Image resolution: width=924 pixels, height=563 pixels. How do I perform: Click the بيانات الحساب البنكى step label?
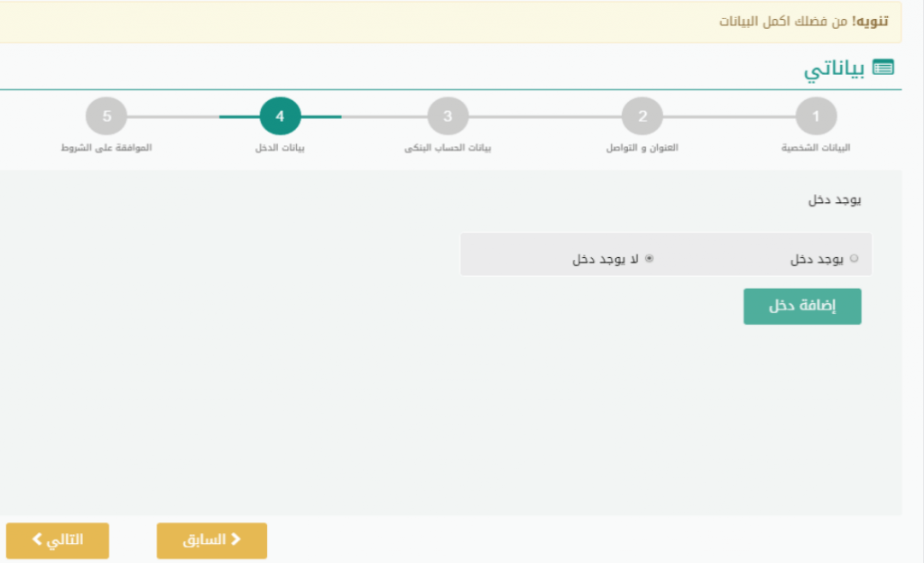[x=448, y=148]
